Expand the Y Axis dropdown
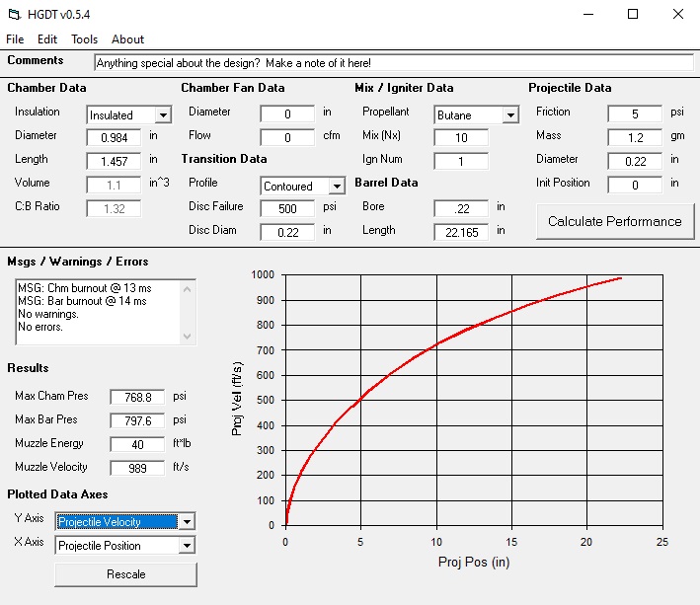The image size is (700, 605). pos(187,522)
